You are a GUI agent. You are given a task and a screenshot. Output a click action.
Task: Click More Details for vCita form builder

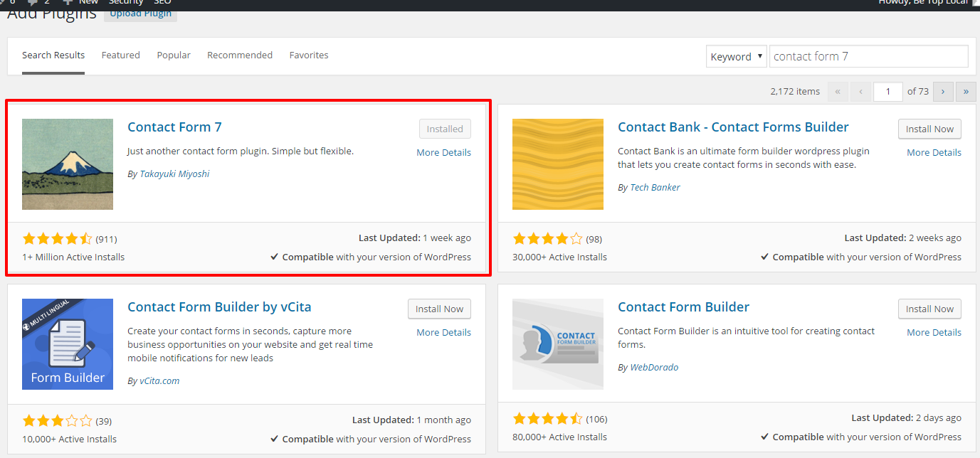point(443,332)
